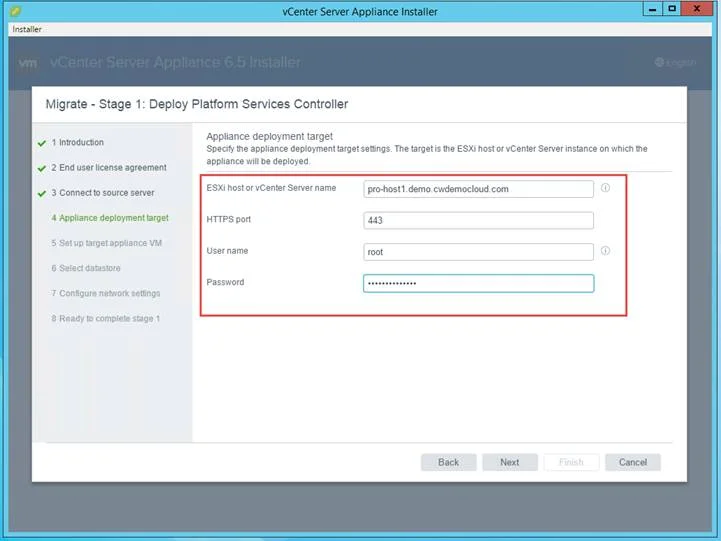Click the 'Migrate - Stage 1' dialog title

click(x=197, y=104)
